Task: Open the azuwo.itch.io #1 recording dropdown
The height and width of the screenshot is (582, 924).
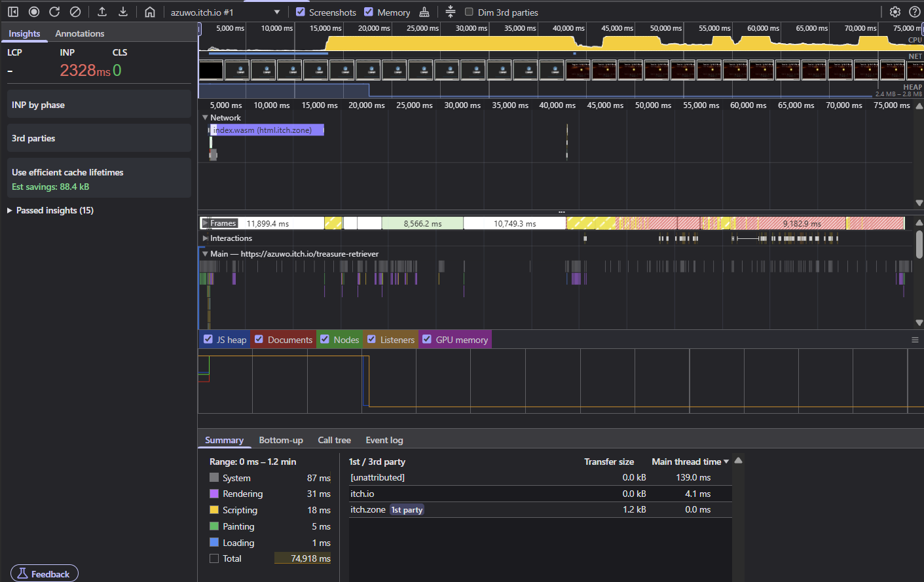Action: point(225,12)
